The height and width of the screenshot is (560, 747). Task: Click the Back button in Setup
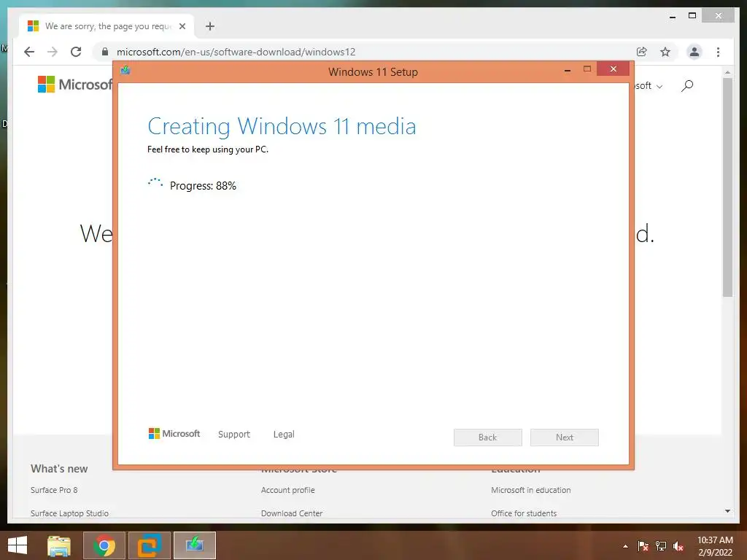(488, 437)
